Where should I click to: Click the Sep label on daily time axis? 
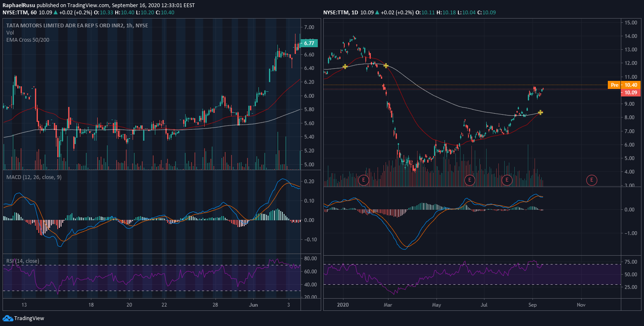click(x=532, y=305)
